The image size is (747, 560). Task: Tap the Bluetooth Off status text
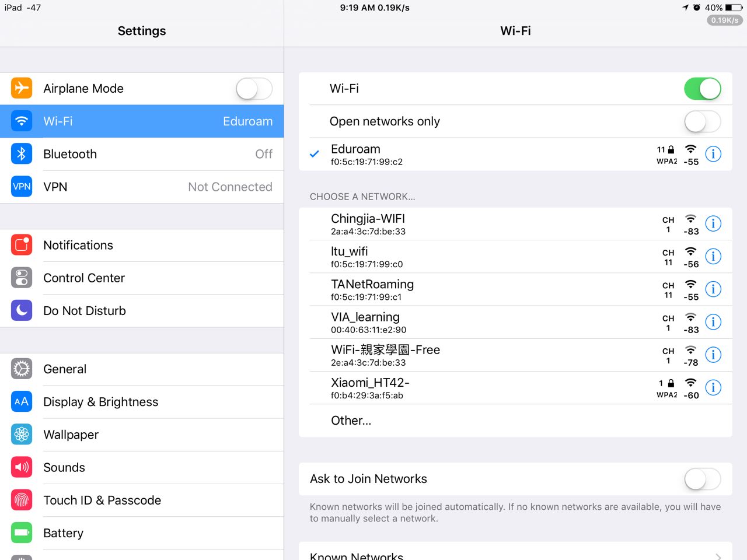[264, 154]
